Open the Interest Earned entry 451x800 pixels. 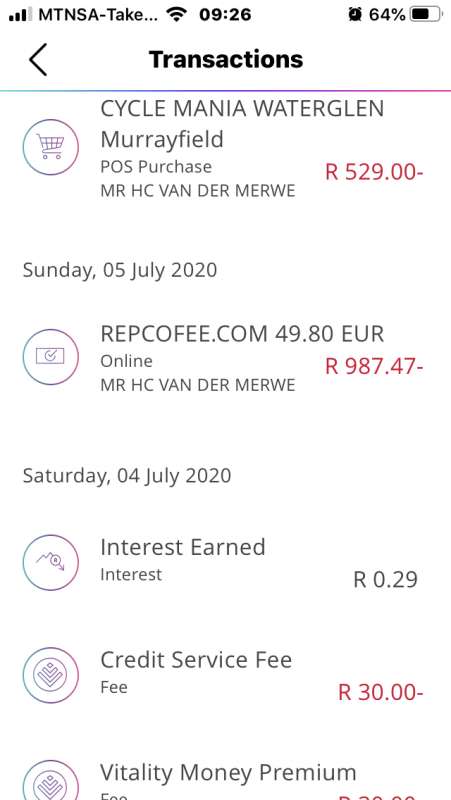tap(226, 563)
